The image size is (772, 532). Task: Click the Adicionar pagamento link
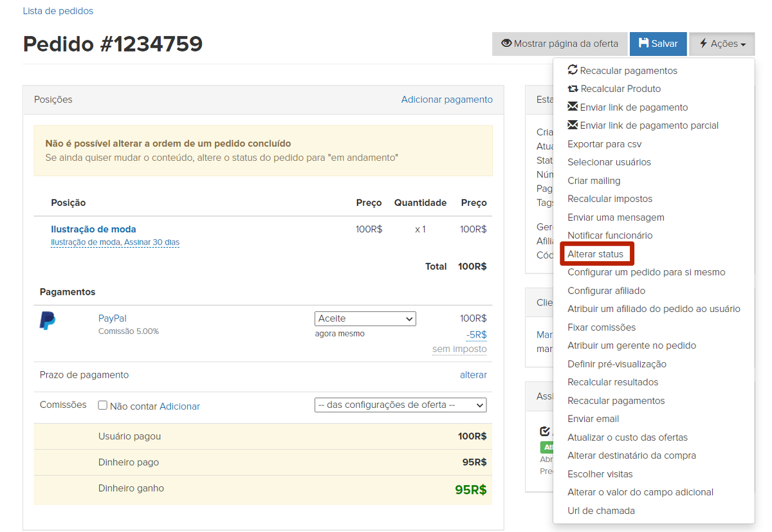pos(446,99)
